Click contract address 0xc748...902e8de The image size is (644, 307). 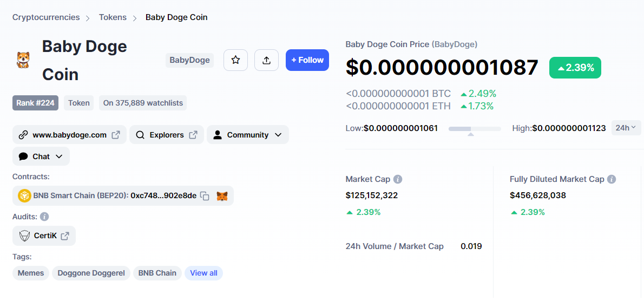(x=163, y=195)
